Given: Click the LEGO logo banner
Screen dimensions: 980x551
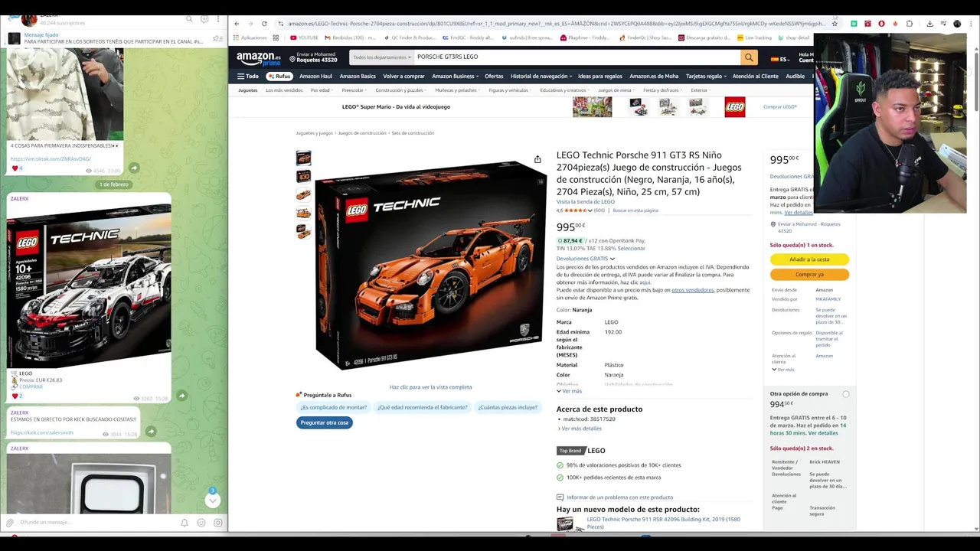Looking at the screenshot, I should 734,107.
